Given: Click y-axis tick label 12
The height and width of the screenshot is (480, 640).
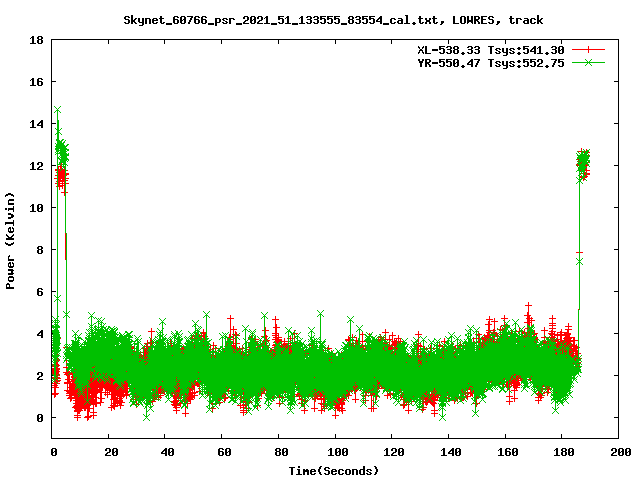Looking at the screenshot, I should point(36,166).
